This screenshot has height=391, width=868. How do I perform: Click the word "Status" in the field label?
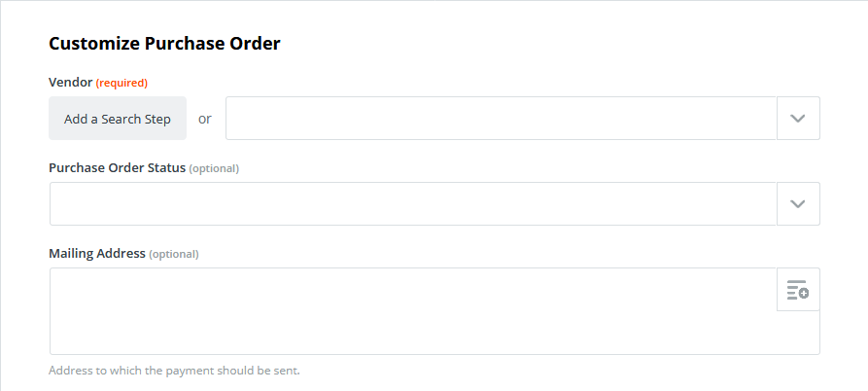[166, 168]
